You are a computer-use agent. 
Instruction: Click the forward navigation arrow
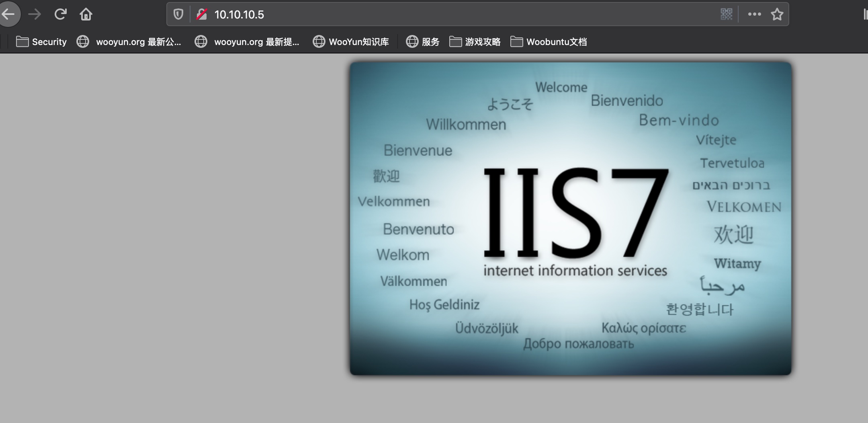[35, 14]
